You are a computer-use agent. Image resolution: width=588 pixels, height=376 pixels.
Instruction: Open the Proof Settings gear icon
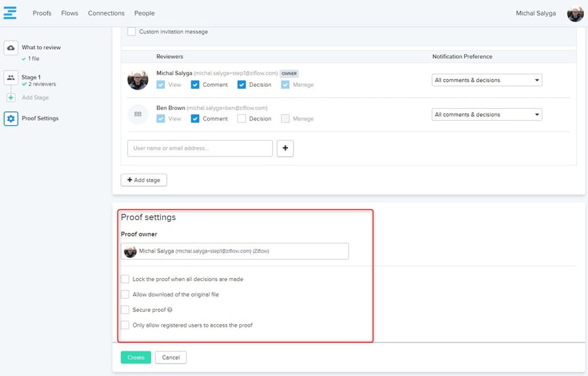click(x=11, y=118)
